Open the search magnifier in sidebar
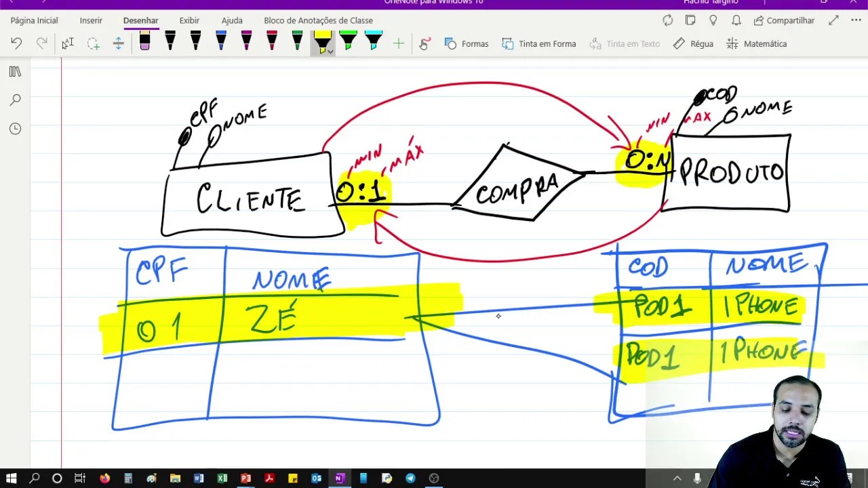 (15, 100)
